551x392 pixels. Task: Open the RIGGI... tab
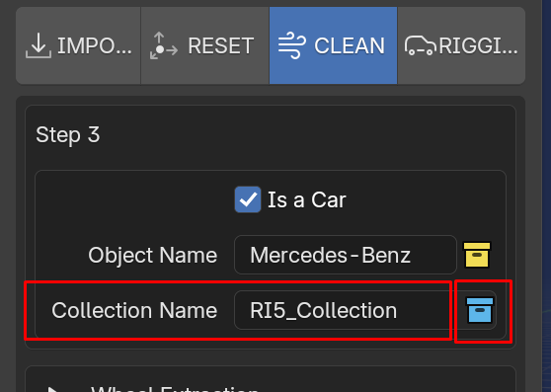pyautogui.click(x=461, y=45)
